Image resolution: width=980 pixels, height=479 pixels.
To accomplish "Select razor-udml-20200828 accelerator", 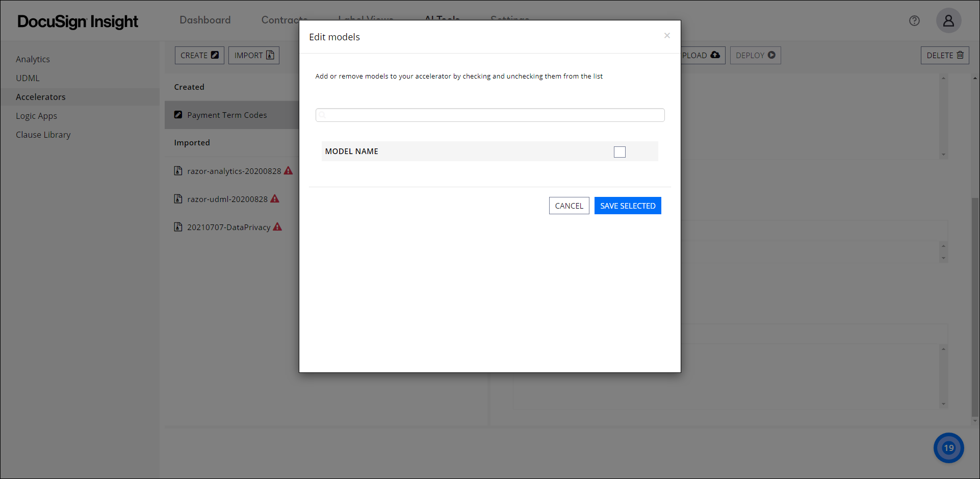I will click(x=227, y=199).
